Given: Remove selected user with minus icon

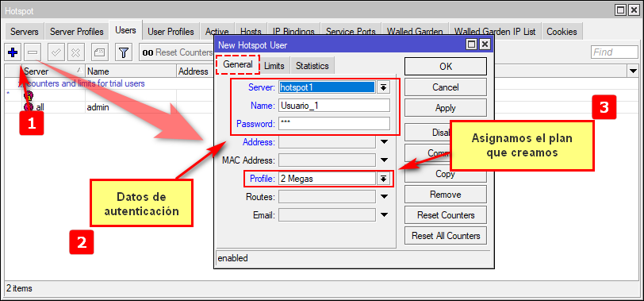Looking at the screenshot, I should click(x=33, y=52).
